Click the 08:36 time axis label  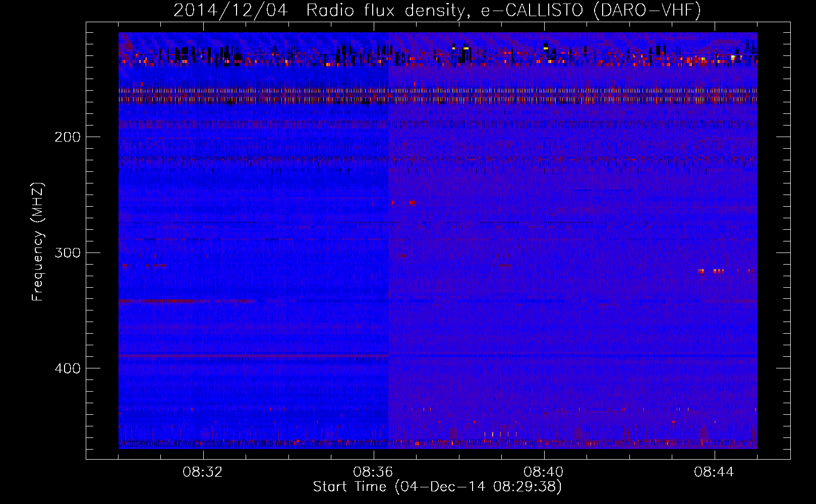point(373,472)
